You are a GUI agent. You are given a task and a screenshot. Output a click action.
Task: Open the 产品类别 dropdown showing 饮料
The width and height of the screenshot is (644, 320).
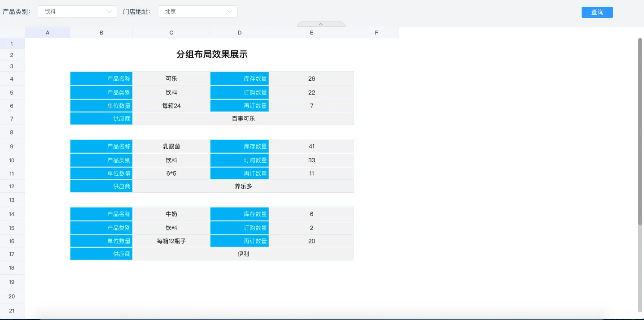tap(77, 12)
